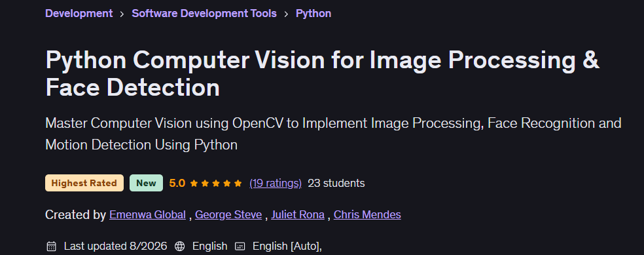Open Software Development Tools breadcrumb
The height and width of the screenshot is (255, 644).
[x=204, y=13]
